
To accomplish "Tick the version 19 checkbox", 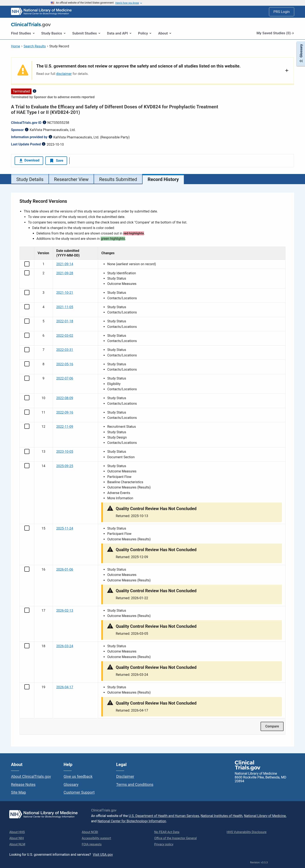I will click(x=27, y=687).
